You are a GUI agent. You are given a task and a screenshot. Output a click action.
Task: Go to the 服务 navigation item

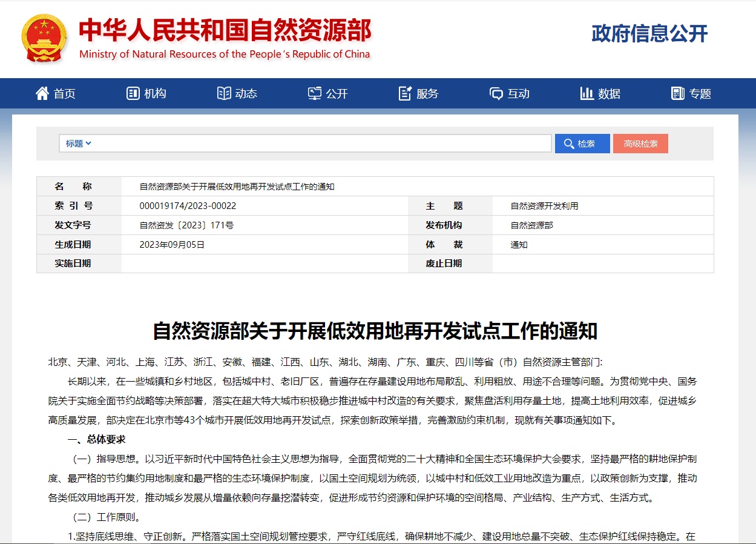point(427,93)
